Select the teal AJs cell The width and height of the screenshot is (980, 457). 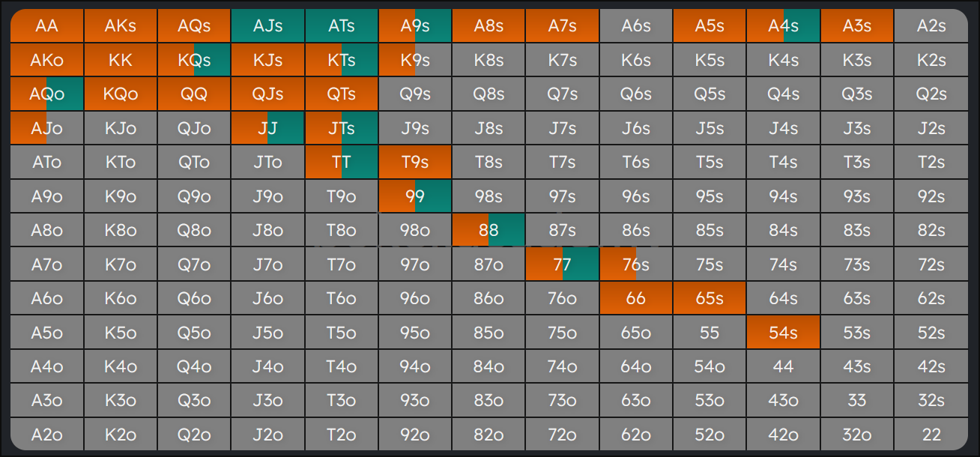coord(267,26)
